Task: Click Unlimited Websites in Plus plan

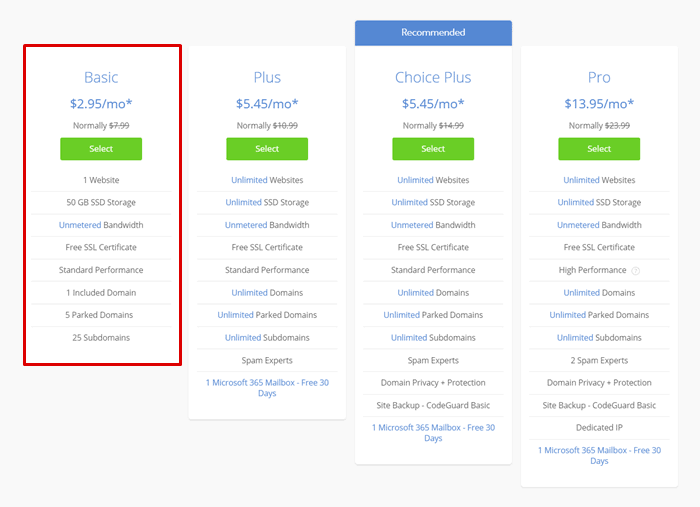Action: click(267, 180)
